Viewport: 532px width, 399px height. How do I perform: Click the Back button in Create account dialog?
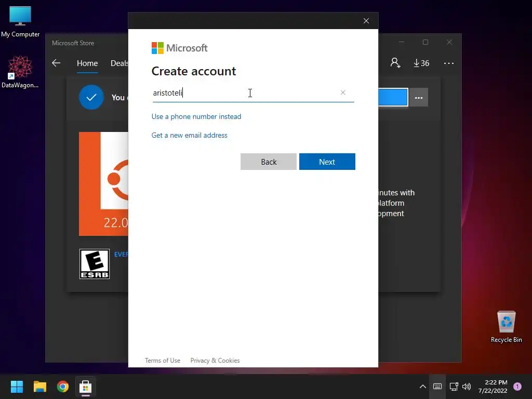pos(269,162)
